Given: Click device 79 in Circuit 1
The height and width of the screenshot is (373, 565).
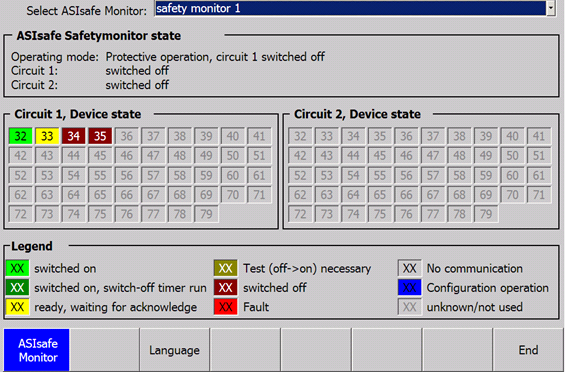Looking at the screenshot, I should click(x=206, y=214).
